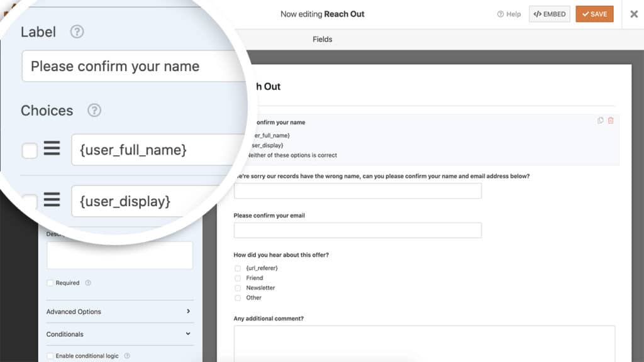Select the Newsletter answer option
The height and width of the screenshot is (362, 644).
click(238, 288)
